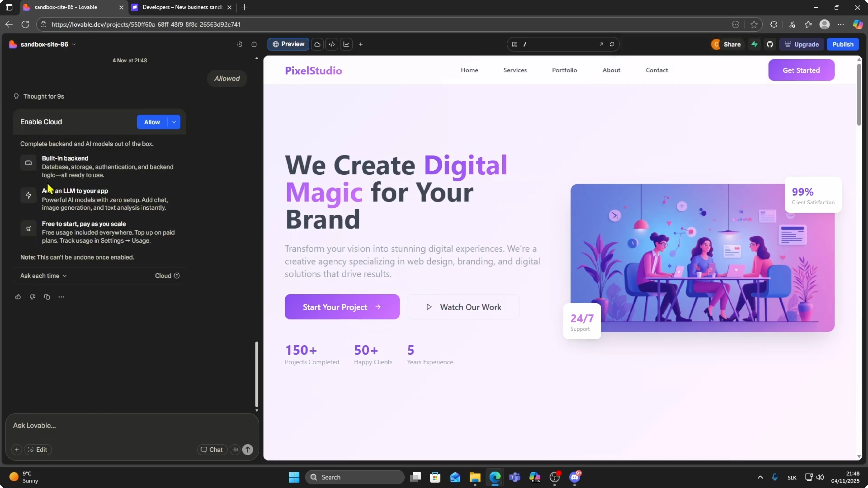
Task: Switch to Developers New business sandbox tab
Action: (x=182, y=7)
